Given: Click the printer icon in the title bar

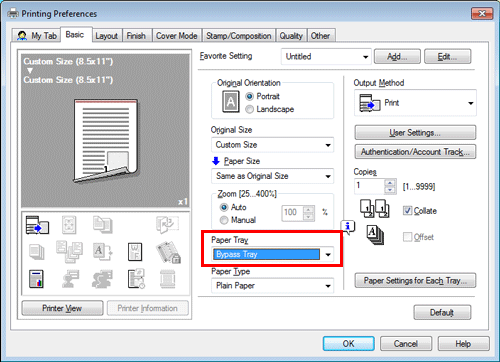Looking at the screenshot, I should click(x=13, y=13).
